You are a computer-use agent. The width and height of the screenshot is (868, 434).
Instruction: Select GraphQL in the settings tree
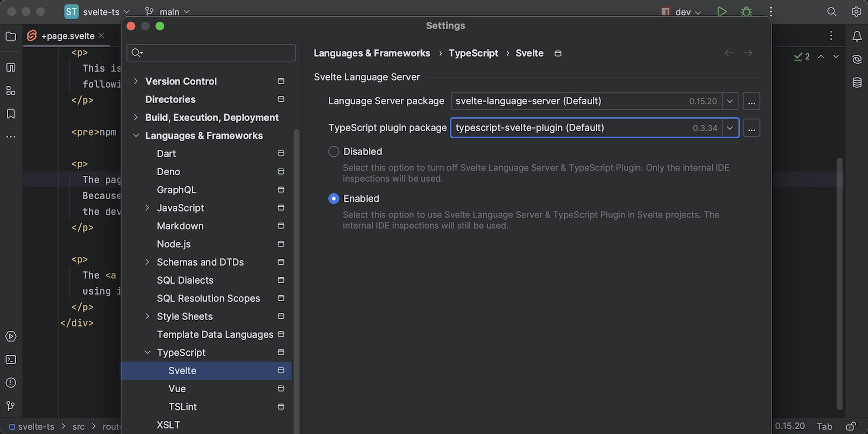click(206, 190)
